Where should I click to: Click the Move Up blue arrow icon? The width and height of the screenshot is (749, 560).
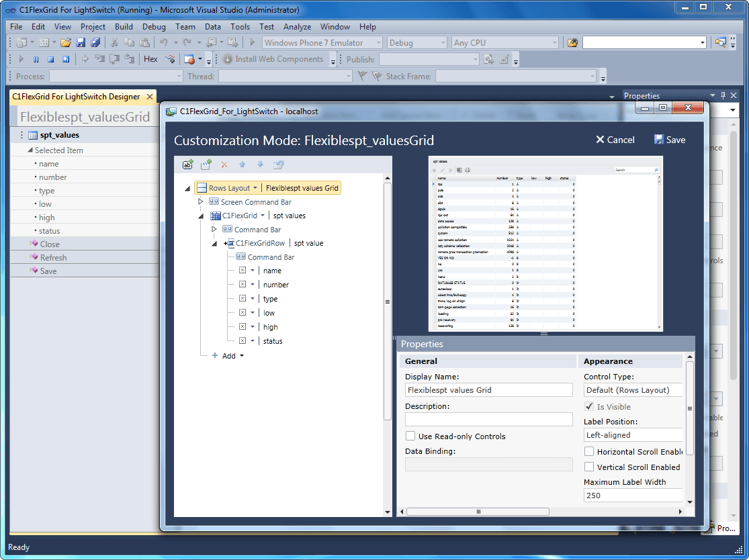coord(243,165)
